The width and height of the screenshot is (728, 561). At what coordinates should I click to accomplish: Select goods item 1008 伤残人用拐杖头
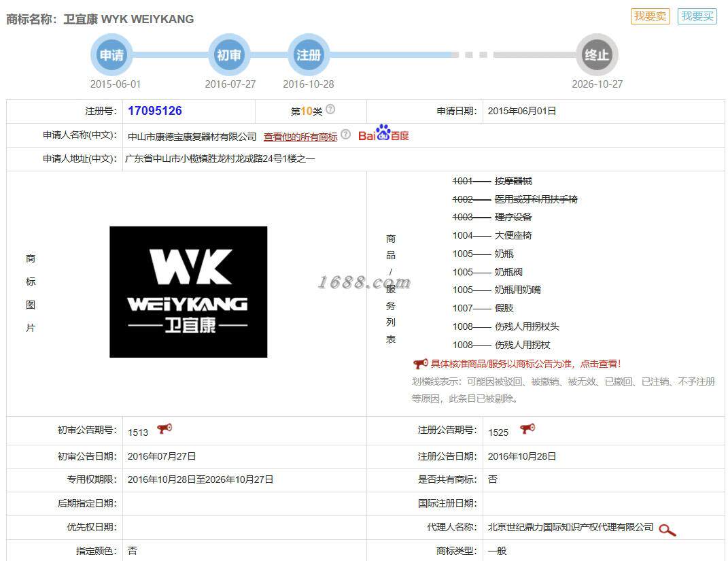(x=506, y=326)
